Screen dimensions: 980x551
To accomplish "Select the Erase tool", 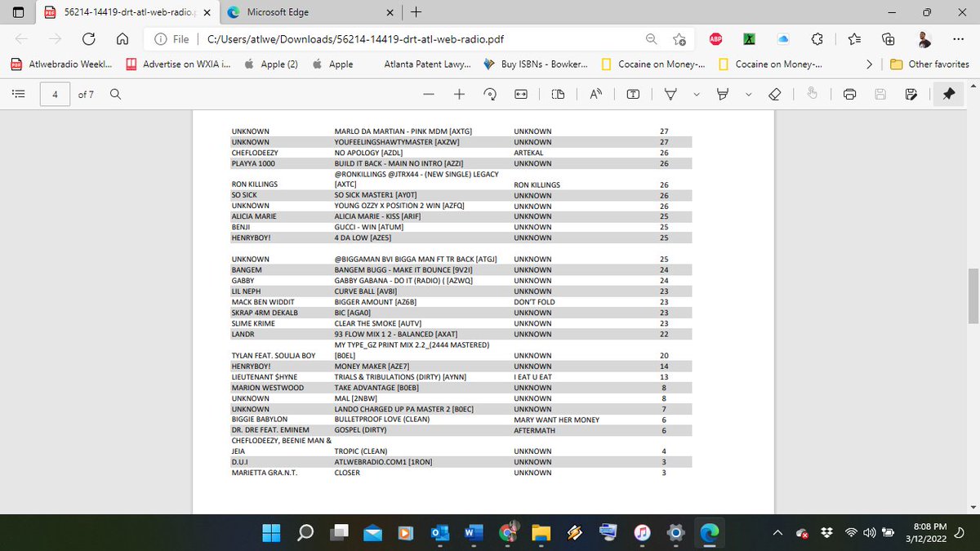I will [775, 95].
